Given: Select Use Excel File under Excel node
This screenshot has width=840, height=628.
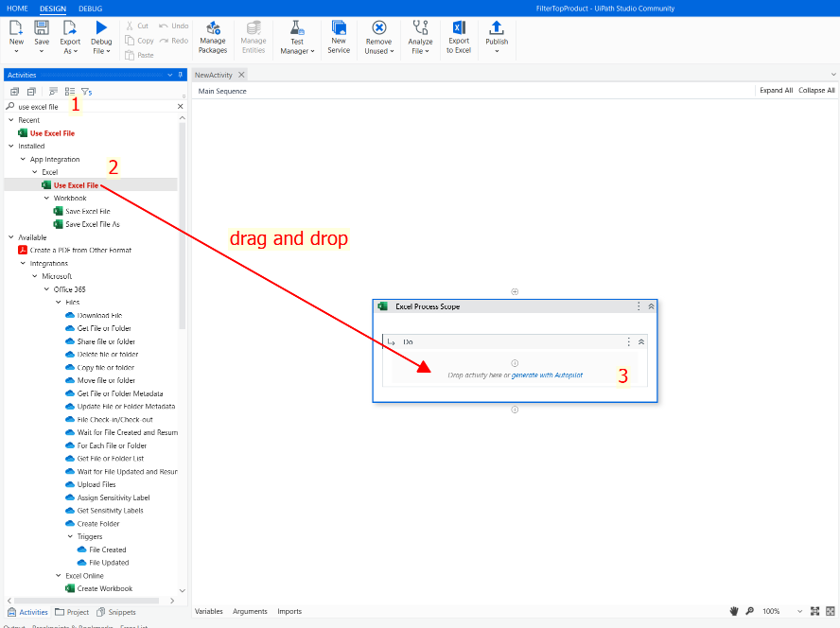Looking at the screenshot, I should pos(76,185).
